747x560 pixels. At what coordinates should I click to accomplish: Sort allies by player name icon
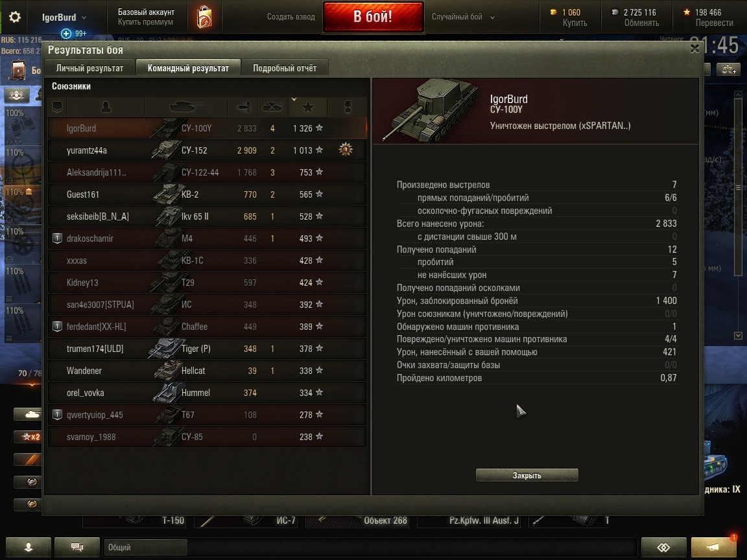[106, 107]
